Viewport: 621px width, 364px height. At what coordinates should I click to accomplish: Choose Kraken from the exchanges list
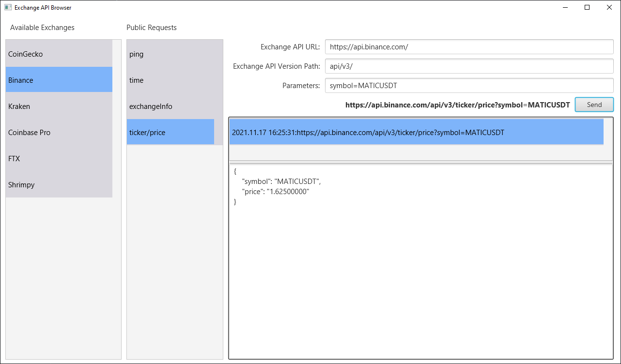click(x=59, y=106)
